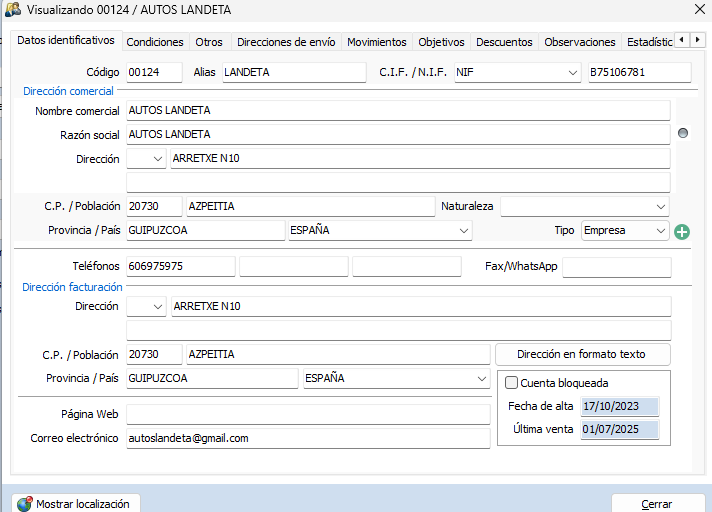Click the application icon in the title bar
The image size is (712, 512).
13,9
